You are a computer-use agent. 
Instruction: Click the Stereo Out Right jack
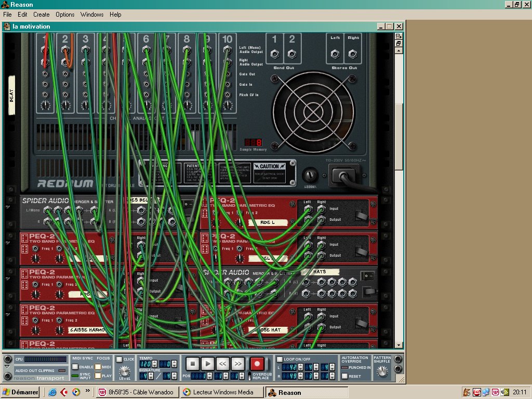pyautogui.click(x=353, y=54)
